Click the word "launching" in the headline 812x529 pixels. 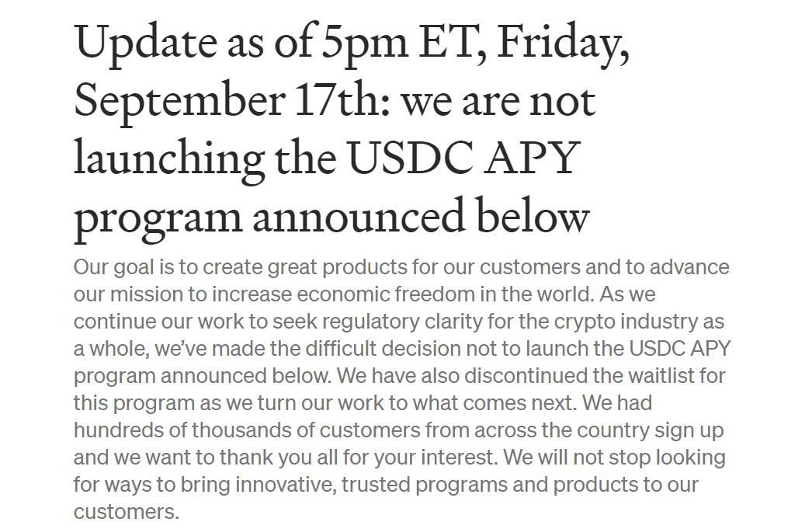[168, 159]
